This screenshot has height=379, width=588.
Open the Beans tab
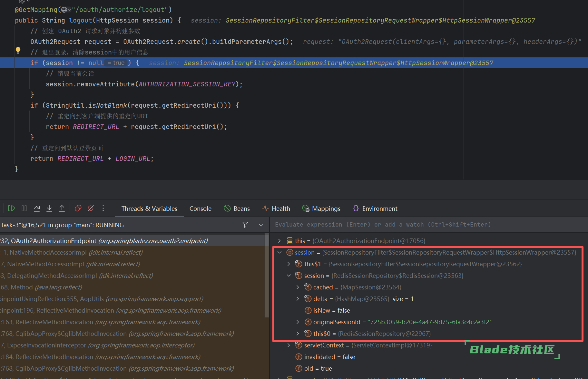point(237,209)
